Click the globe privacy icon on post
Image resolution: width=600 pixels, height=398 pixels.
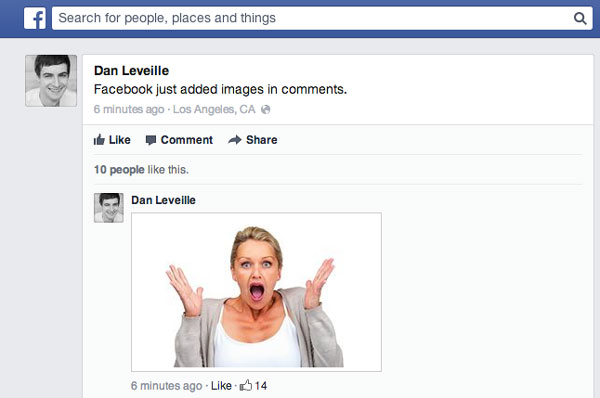pyautogui.click(x=266, y=110)
